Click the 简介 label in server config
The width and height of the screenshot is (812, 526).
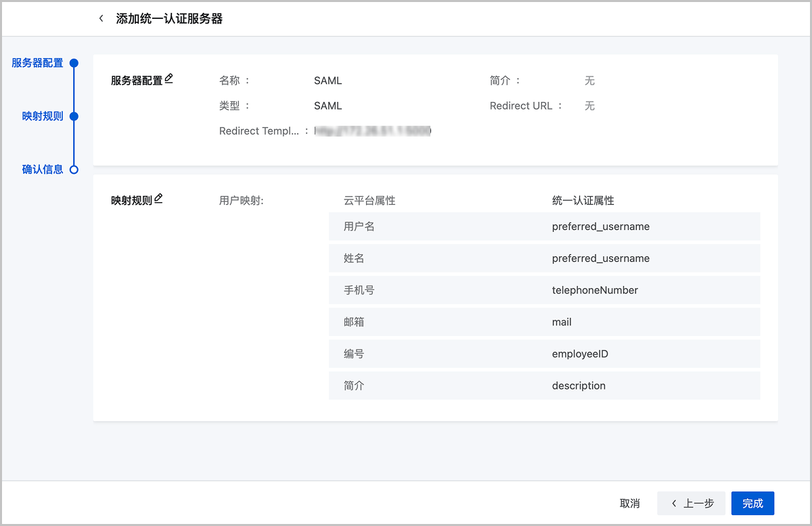tap(500, 80)
